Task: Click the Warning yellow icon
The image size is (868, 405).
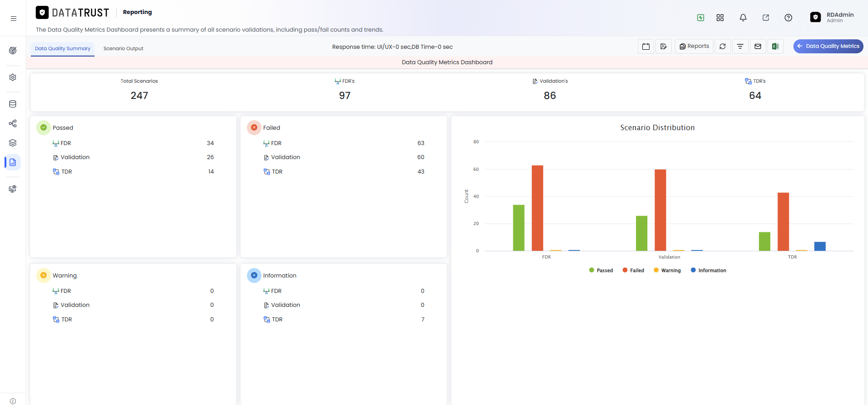Action: pyautogui.click(x=43, y=275)
